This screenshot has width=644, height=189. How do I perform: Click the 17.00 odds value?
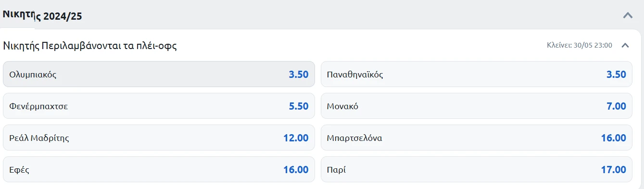click(613, 170)
